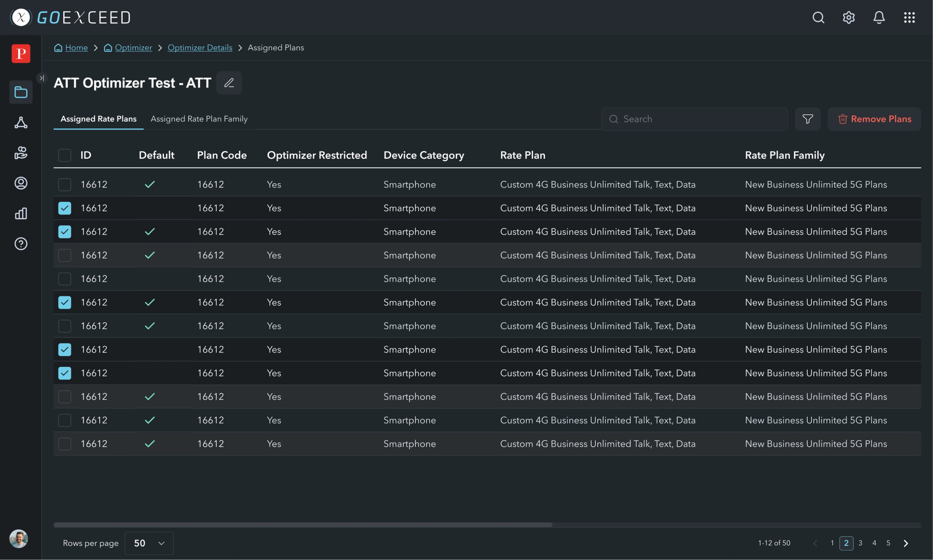Sort by Rate Plan Family column header
This screenshot has width=933, height=560.
785,155
